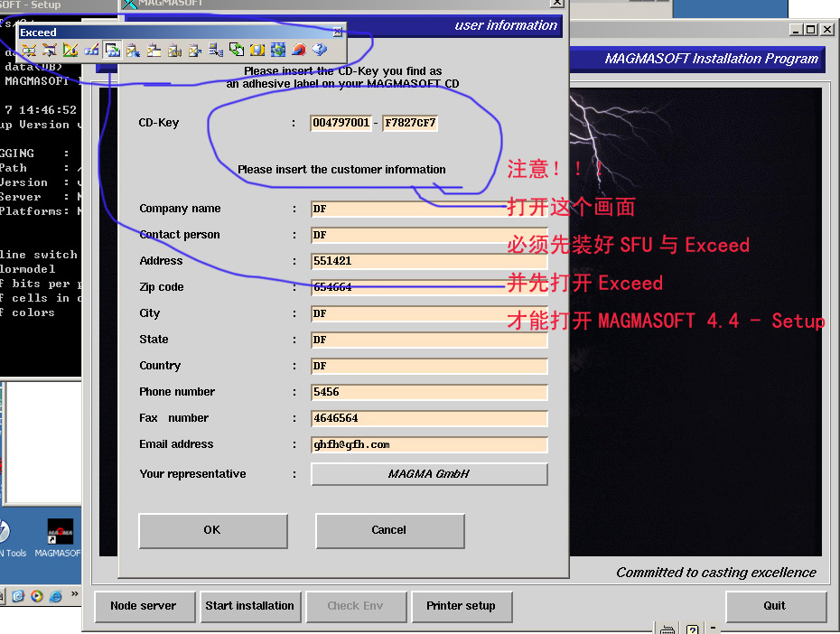This screenshot has height=634, width=840.
Task: Quit the MAGMASOFT installation program
Action: pos(775,606)
